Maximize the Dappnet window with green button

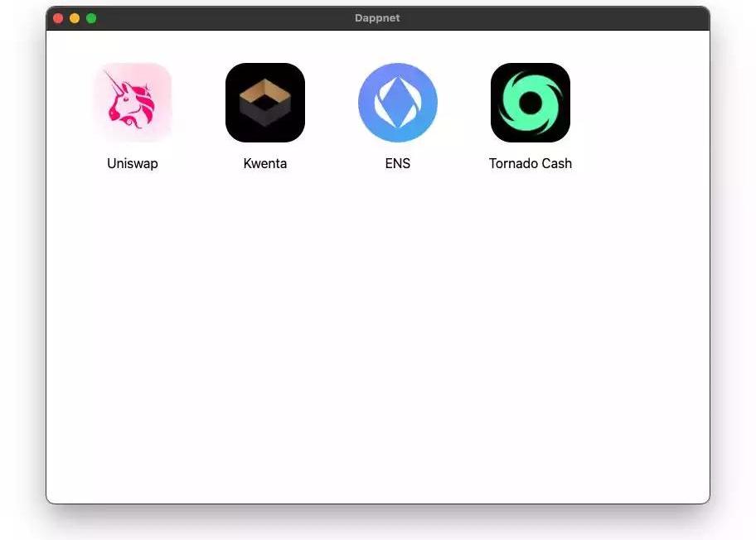coord(91,18)
